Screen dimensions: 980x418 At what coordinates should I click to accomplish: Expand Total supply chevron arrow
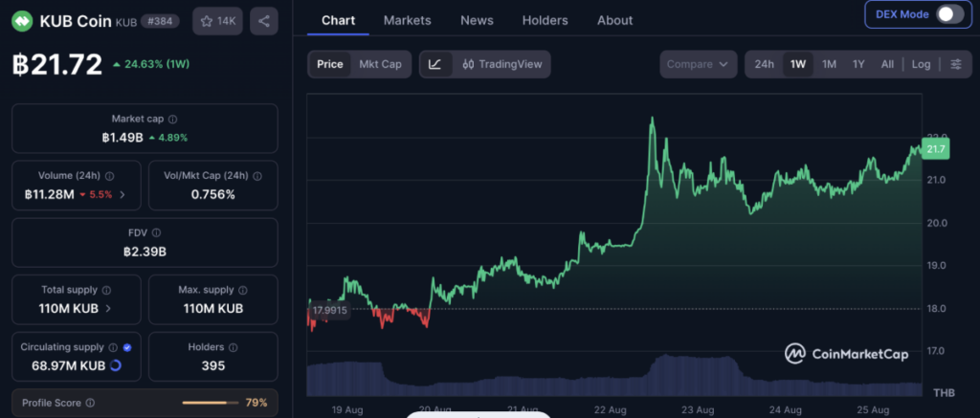108,309
